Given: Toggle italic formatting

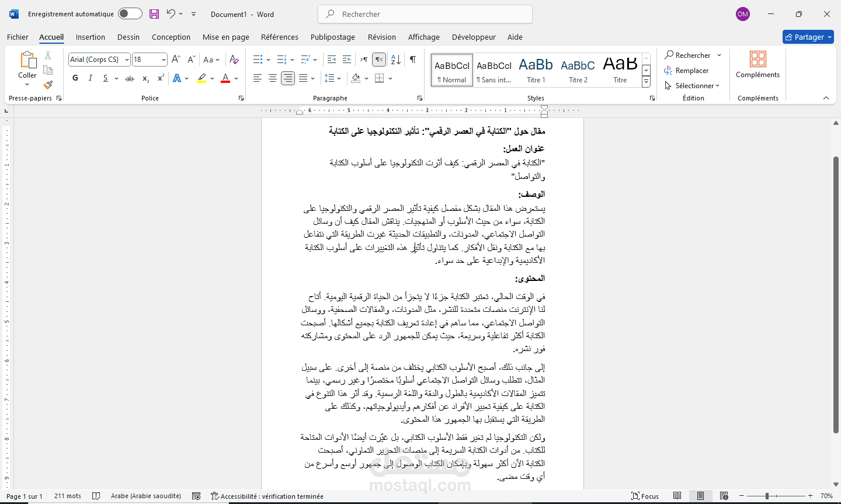Looking at the screenshot, I should tap(90, 78).
